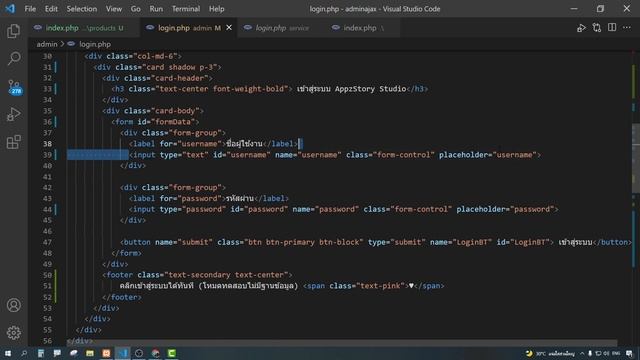This screenshot has width=640, height=360.
Task: Open Chrome from the taskbar
Action: pos(156,353)
